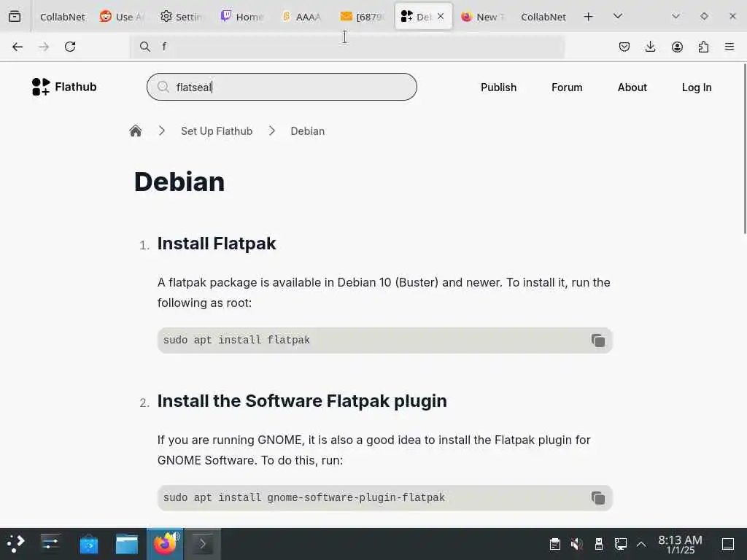
Task: Switch to the AAAA tab
Action: click(x=301, y=17)
